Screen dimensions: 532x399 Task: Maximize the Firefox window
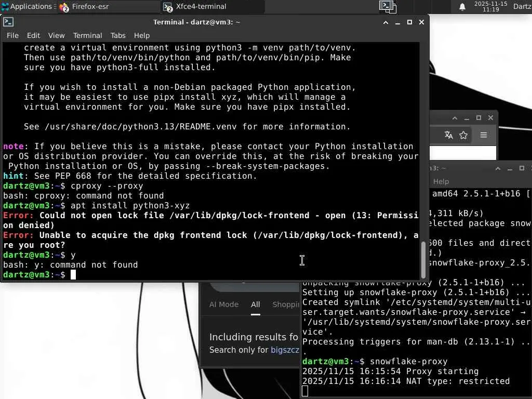pyautogui.click(x=478, y=118)
